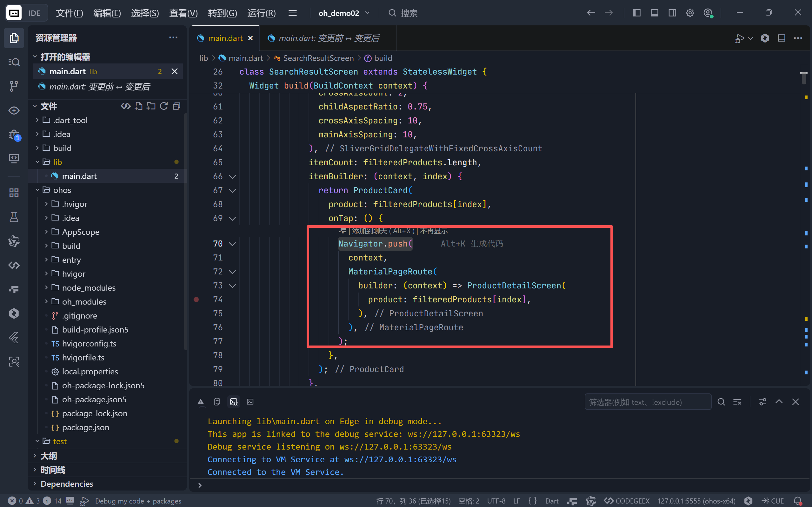
Task: Toggle the primary sidebar layout button
Action: (636, 13)
